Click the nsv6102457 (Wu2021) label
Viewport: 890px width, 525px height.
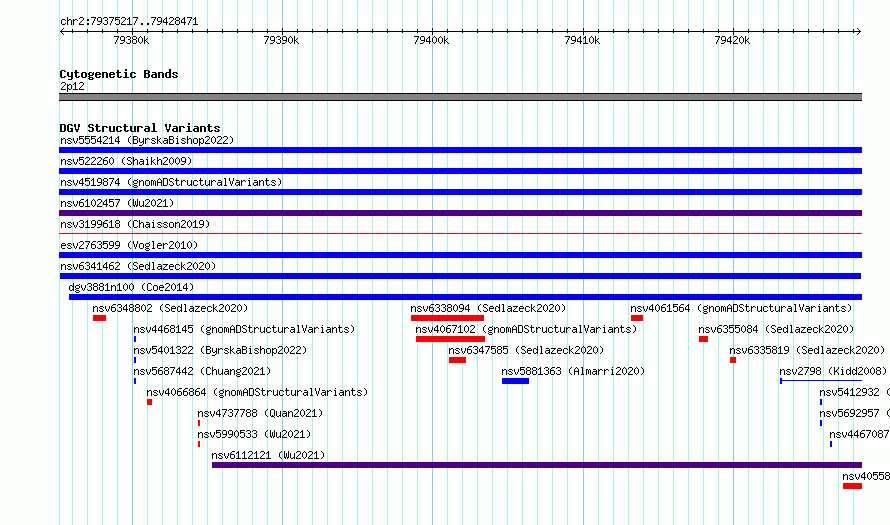[x=117, y=203]
